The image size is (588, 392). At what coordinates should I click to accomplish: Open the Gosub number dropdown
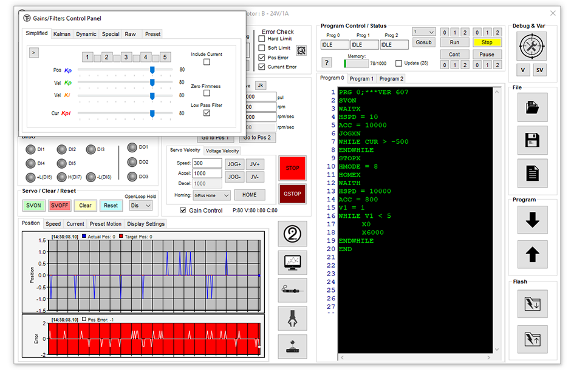(x=423, y=32)
